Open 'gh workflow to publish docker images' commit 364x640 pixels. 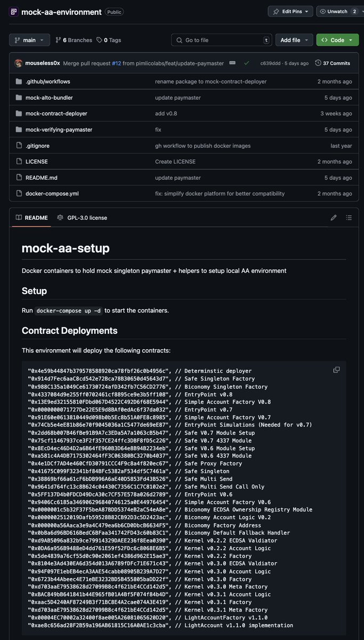[x=203, y=146]
